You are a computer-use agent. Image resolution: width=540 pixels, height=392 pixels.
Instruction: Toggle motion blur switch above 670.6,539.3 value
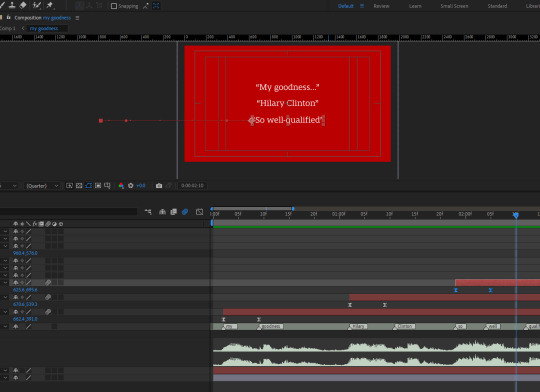coord(48,297)
